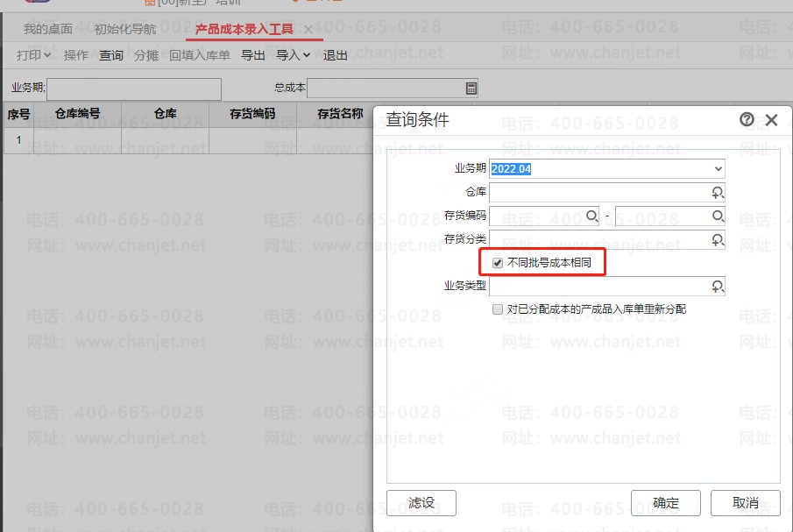Select the 产品成本录入工具 tab

[244, 29]
